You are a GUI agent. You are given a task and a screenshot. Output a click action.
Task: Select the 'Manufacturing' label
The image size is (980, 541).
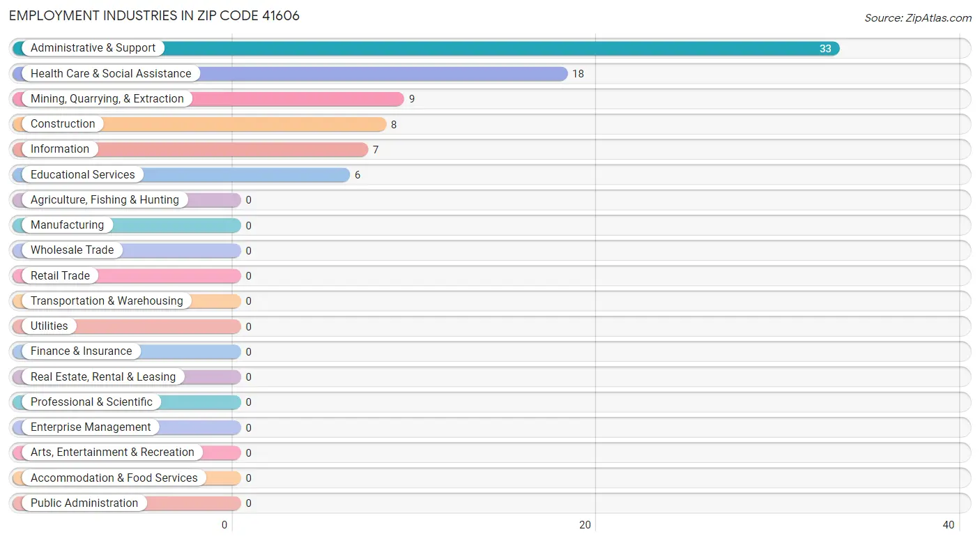pos(67,225)
